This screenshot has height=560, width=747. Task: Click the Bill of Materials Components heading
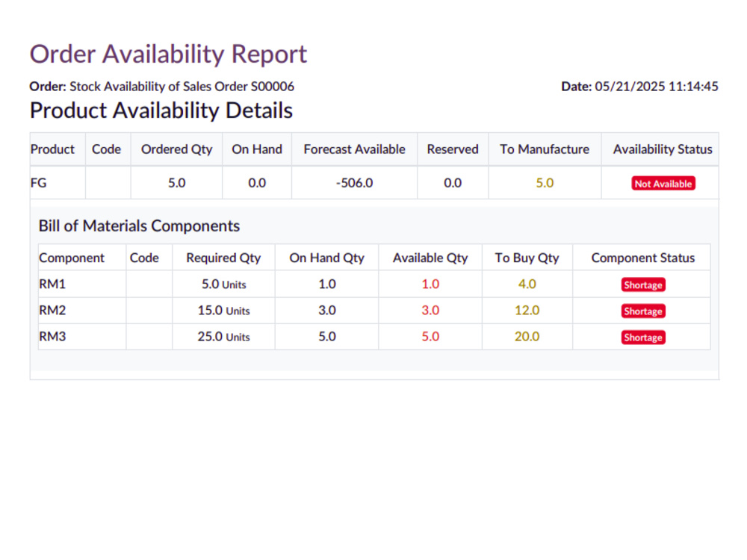pyautogui.click(x=139, y=226)
